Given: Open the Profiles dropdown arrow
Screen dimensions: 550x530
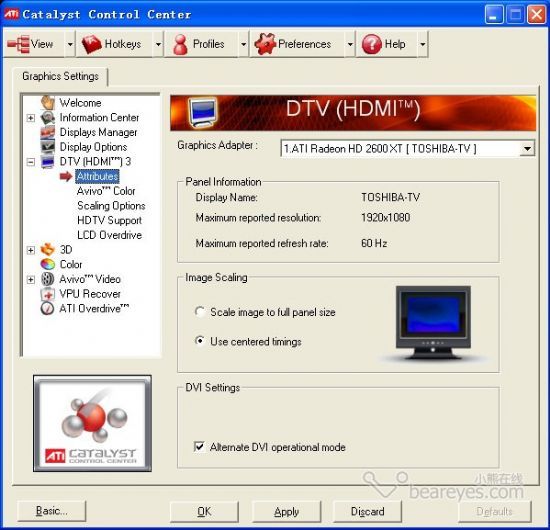Looking at the screenshot, I should coord(243,44).
